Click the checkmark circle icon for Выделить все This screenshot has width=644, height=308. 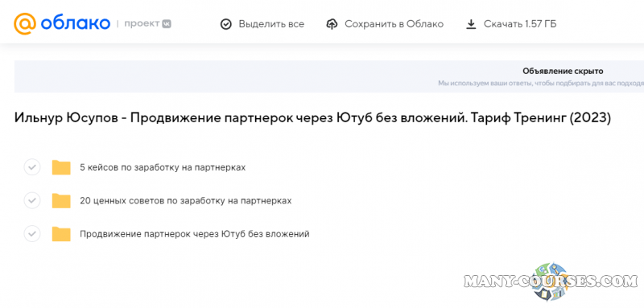point(226,24)
